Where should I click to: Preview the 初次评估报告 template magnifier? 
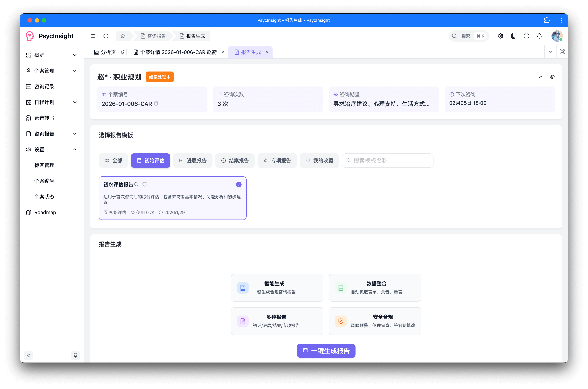[x=136, y=184]
